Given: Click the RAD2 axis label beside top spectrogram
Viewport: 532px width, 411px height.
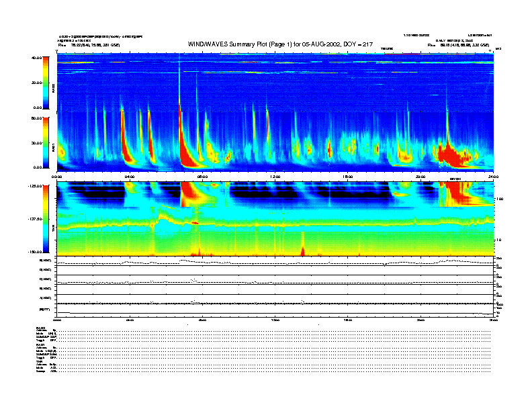Looking at the screenshot, I should click(x=53, y=89).
